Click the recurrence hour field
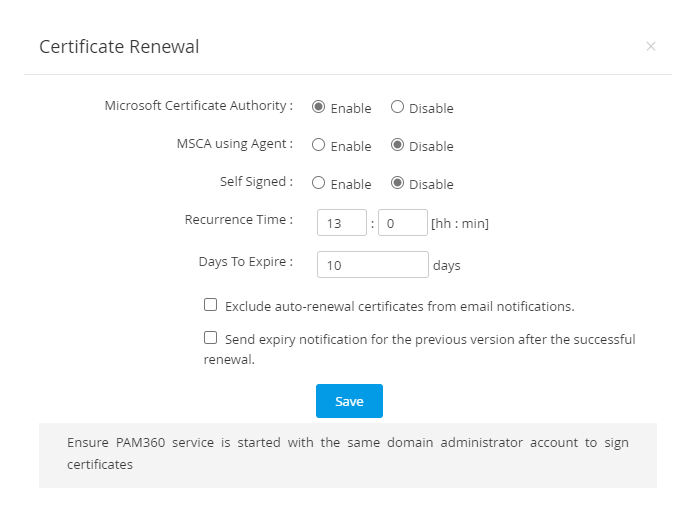The height and width of the screenshot is (520, 696). pyautogui.click(x=341, y=223)
